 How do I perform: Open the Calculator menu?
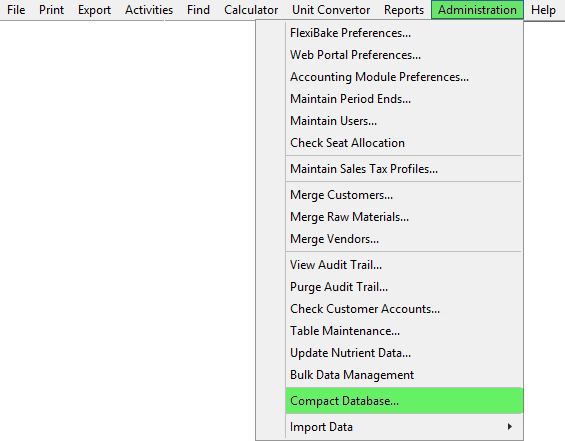(251, 10)
